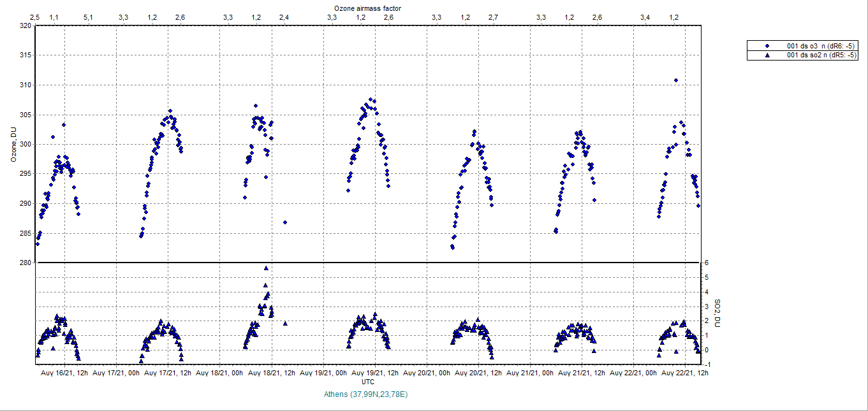Image resolution: width=868 pixels, height=411 pixels.
Task: Select the peak SO2 triangle near 6 DU
Action: coord(266,268)
